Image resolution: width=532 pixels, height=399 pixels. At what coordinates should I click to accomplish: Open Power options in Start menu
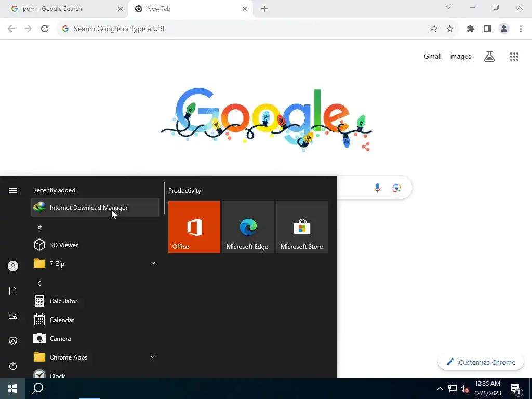tap(13, 366)
